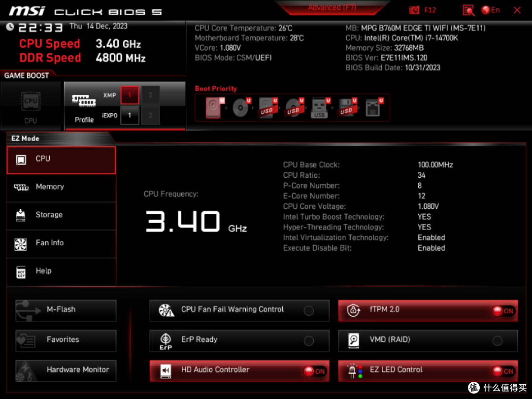Click the Storage sidebar drive icon
The height and width of the screenshot is (399, 532).
pos(20,215)
